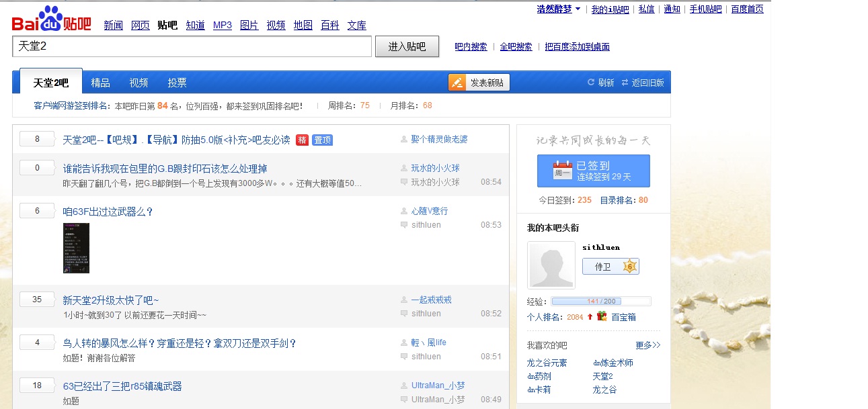Go to 新闻 in the top navigation
This screenshot has width=868, height=409.
(x=113, y=25)
